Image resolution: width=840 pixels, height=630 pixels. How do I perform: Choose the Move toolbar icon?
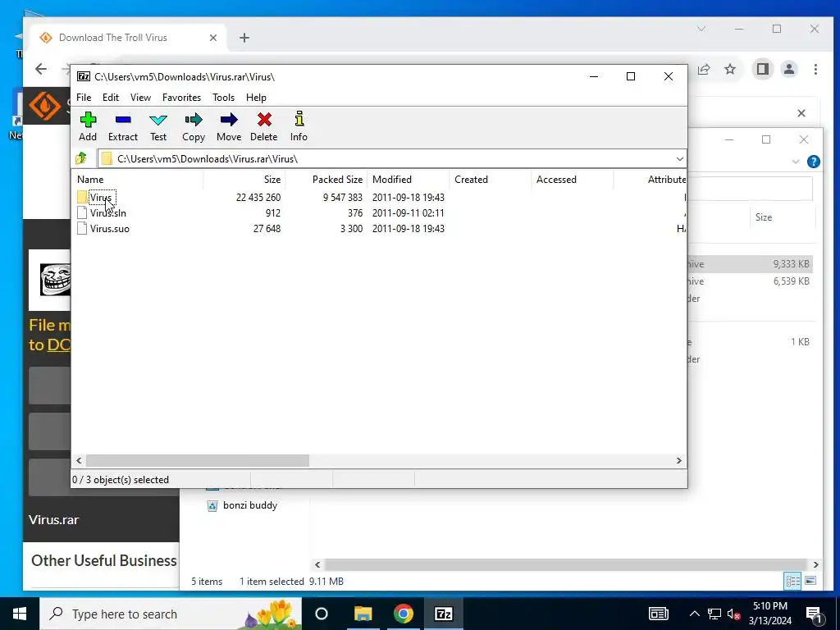click(229, 127)
